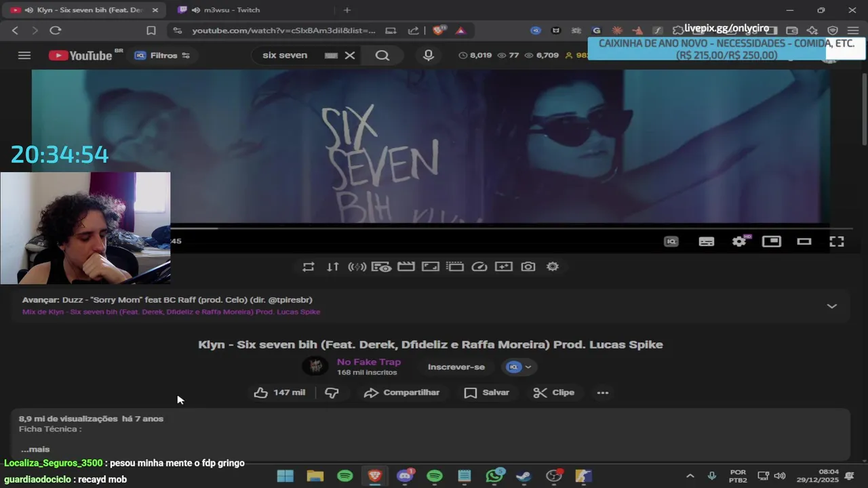
Task: Start voice search with the microphone
Action: 429,56
